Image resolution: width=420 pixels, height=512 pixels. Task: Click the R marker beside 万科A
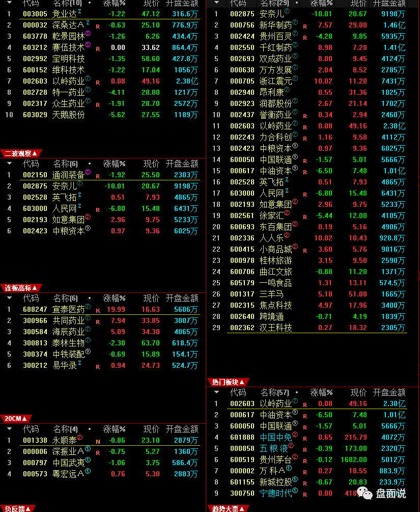[x=305, y=472]
